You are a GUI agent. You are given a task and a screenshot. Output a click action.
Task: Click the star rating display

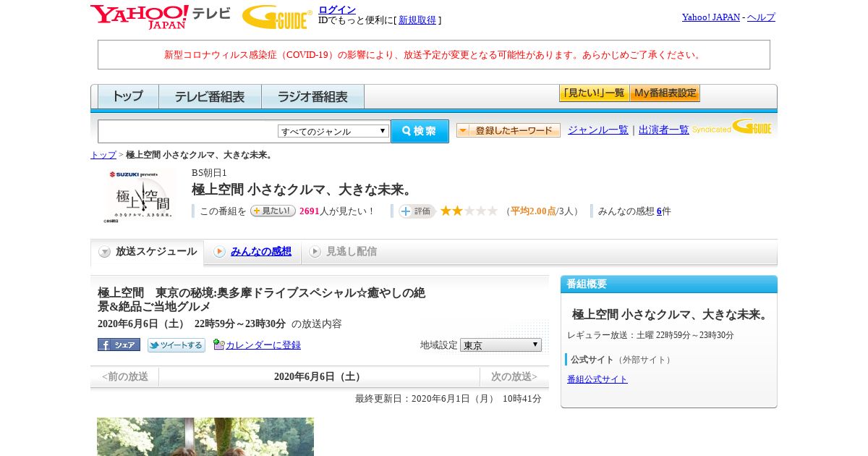(x=469, y=211)
